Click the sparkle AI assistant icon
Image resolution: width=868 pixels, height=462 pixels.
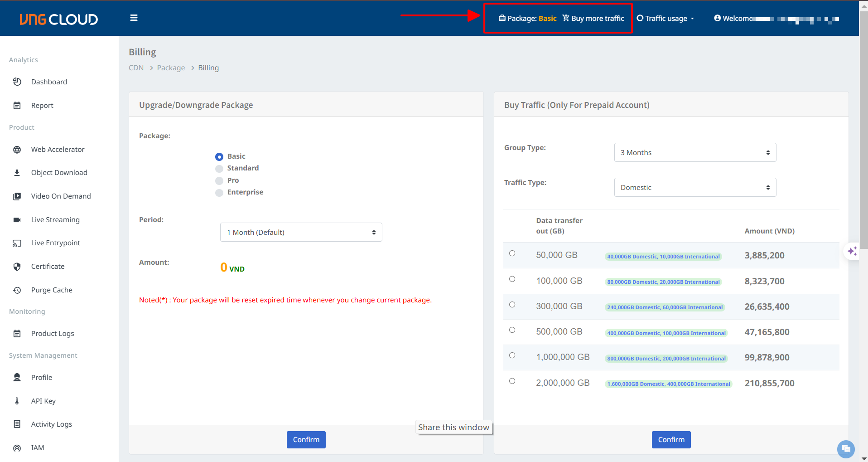852,251
